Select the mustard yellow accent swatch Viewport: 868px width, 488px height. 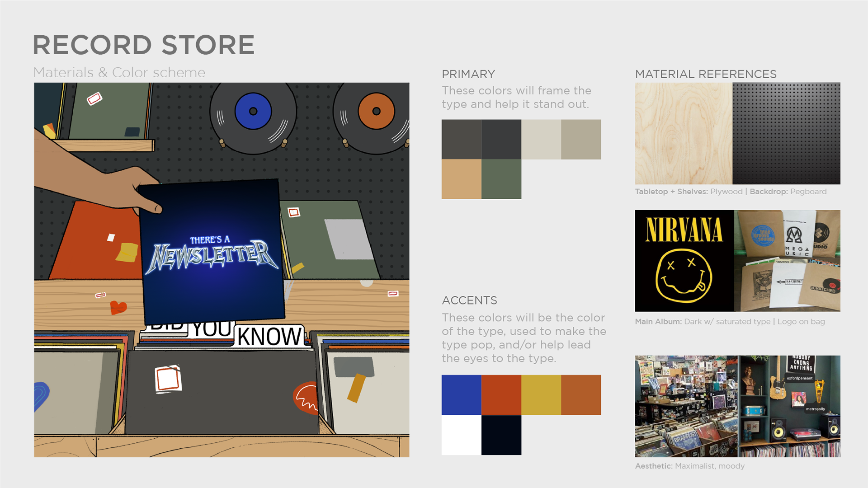(541, 394)
